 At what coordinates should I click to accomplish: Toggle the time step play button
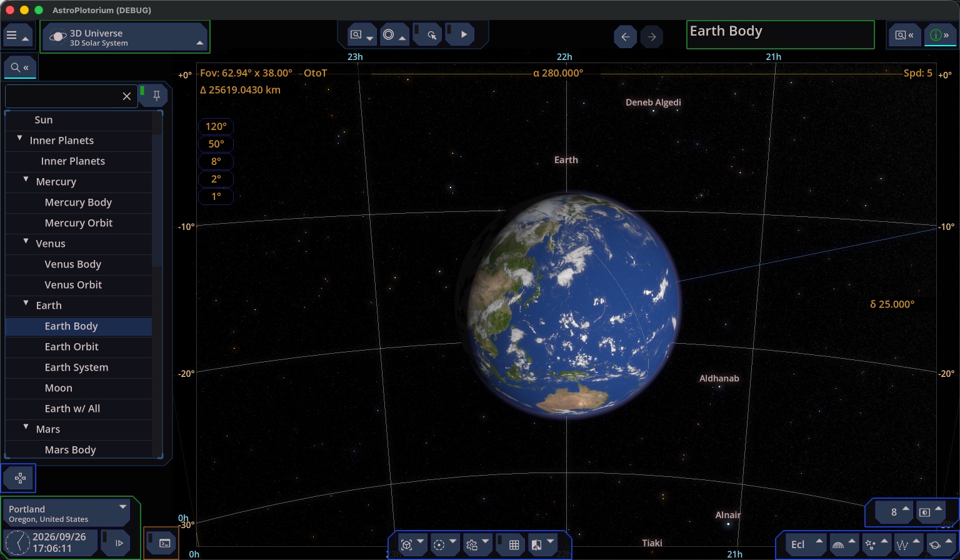pyautogui.click(x=116, y=542)
